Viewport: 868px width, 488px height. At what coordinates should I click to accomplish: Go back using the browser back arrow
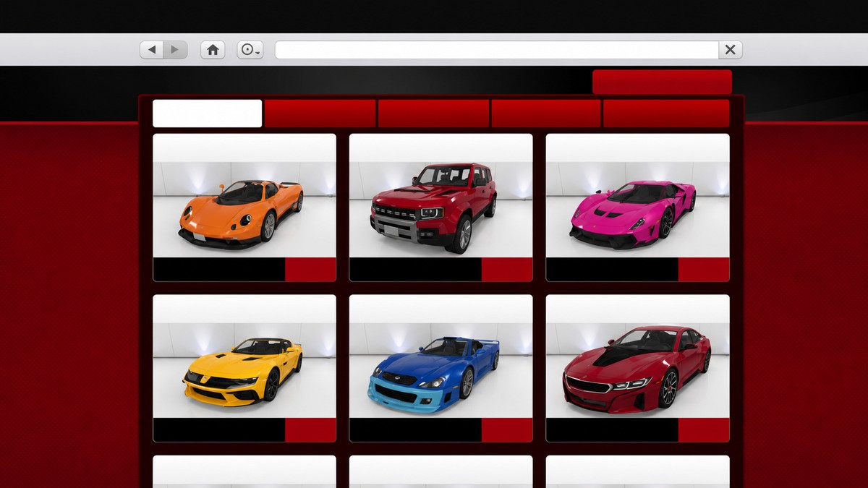point(152,50)
